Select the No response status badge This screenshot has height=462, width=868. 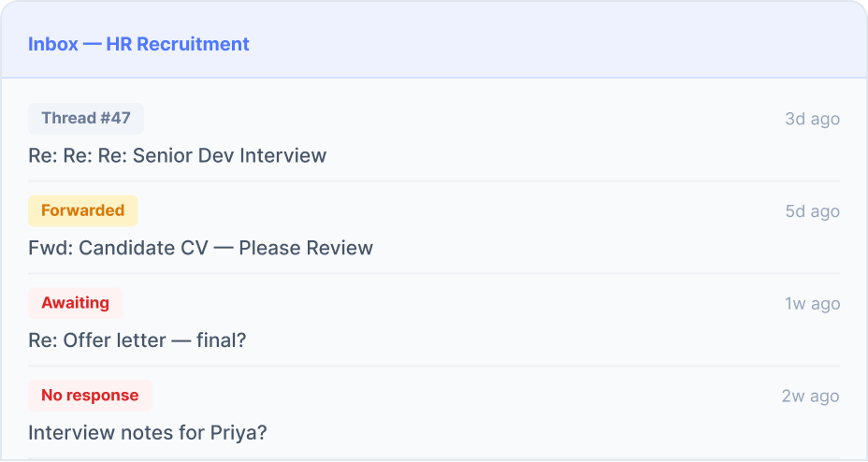click(x=90, y=396)
